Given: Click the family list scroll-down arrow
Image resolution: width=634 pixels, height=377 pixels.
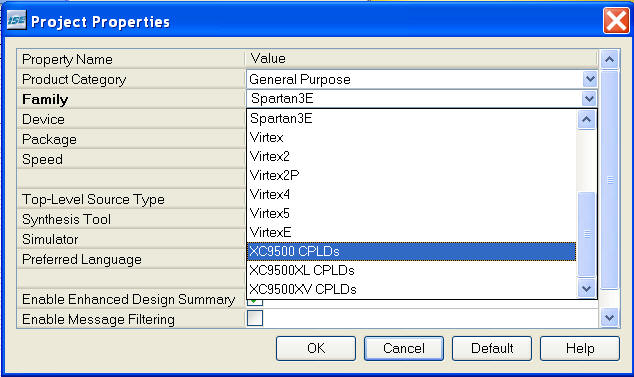Looking at the screenshot, I should pyautogui.click(x=586, y=288).
